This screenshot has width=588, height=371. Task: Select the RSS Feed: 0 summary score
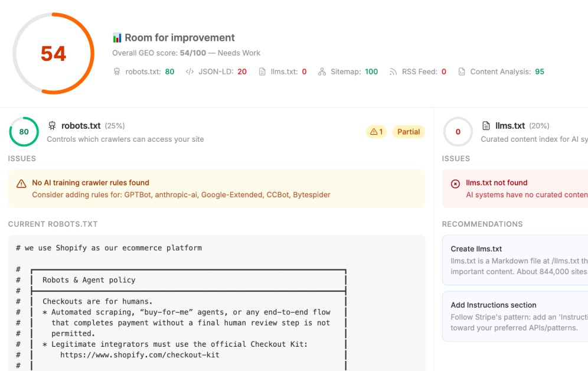click(x=418, y=71)
